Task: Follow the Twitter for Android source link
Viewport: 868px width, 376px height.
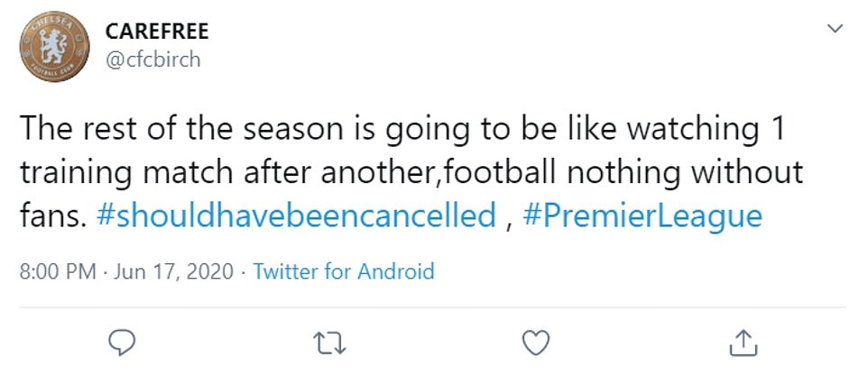Action: point(343,271)
